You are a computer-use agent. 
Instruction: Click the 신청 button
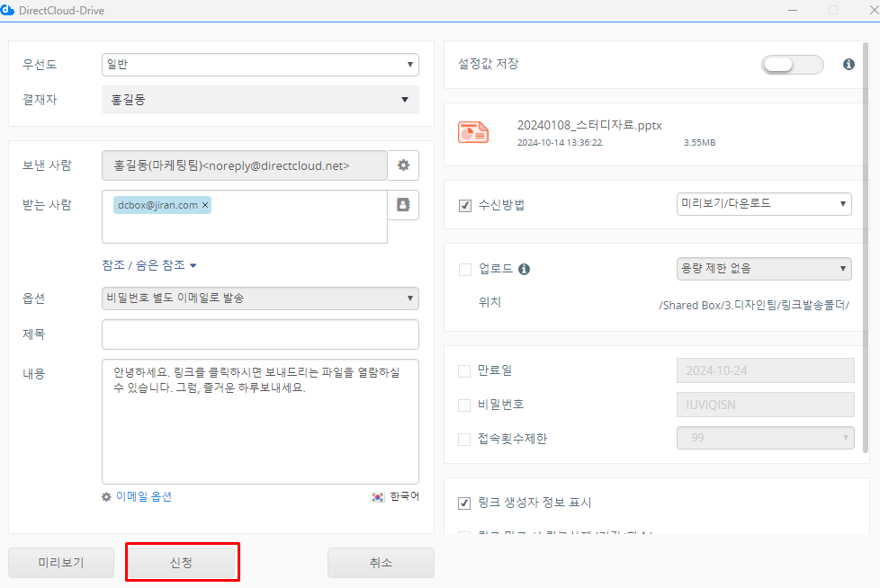(182, 562)
